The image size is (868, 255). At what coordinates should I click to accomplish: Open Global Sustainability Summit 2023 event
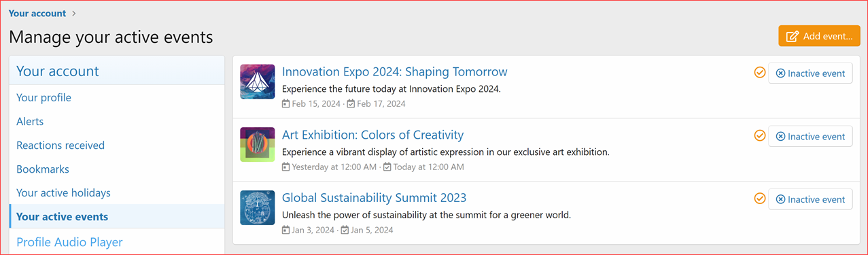coord(374,198)
